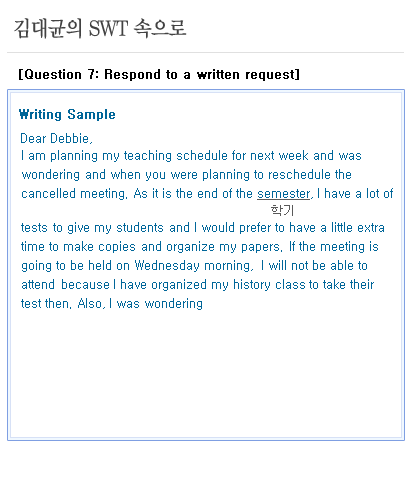Click the phrase 'cancelled meeting'
Screen dimensions: 410x480
coord(74,194)
